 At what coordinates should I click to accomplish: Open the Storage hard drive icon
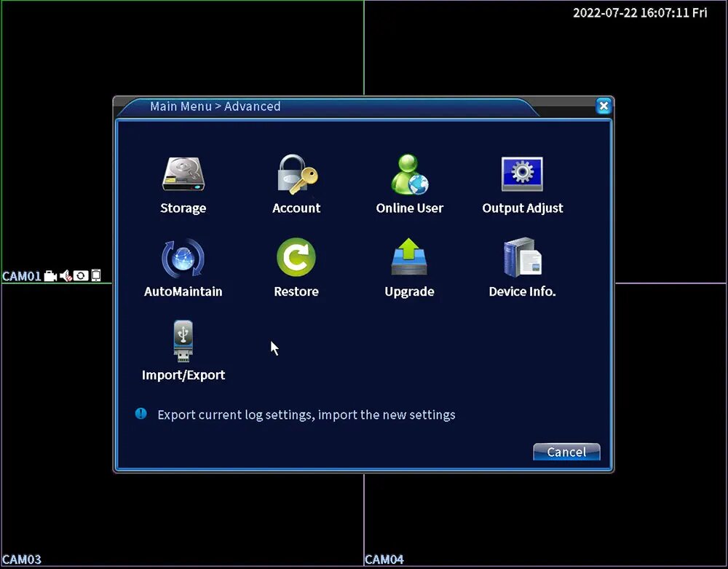click(x=183, y=174)
